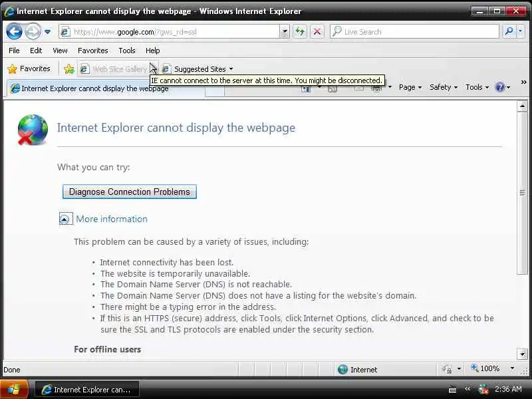The height and width of the screenshot is (399, 532).
Task: Click the 100% zoom level button
Action: [485, 369]
